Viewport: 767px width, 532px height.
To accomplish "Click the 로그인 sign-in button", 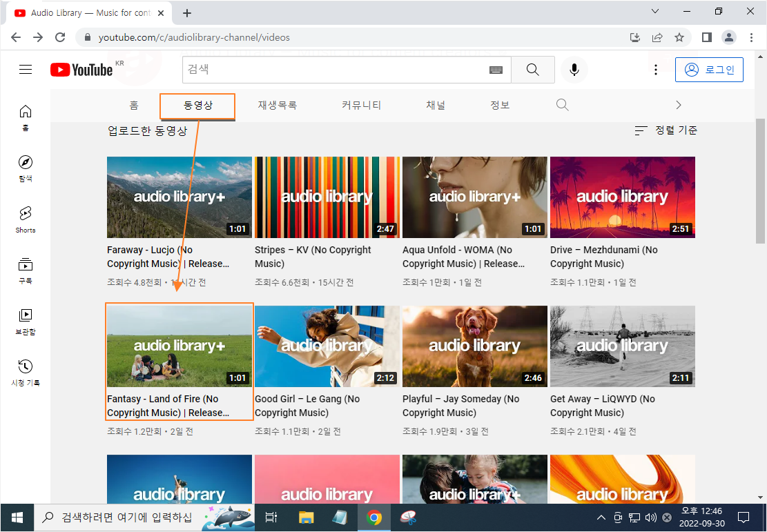I will pyautogui.click(x=709, y=70).
